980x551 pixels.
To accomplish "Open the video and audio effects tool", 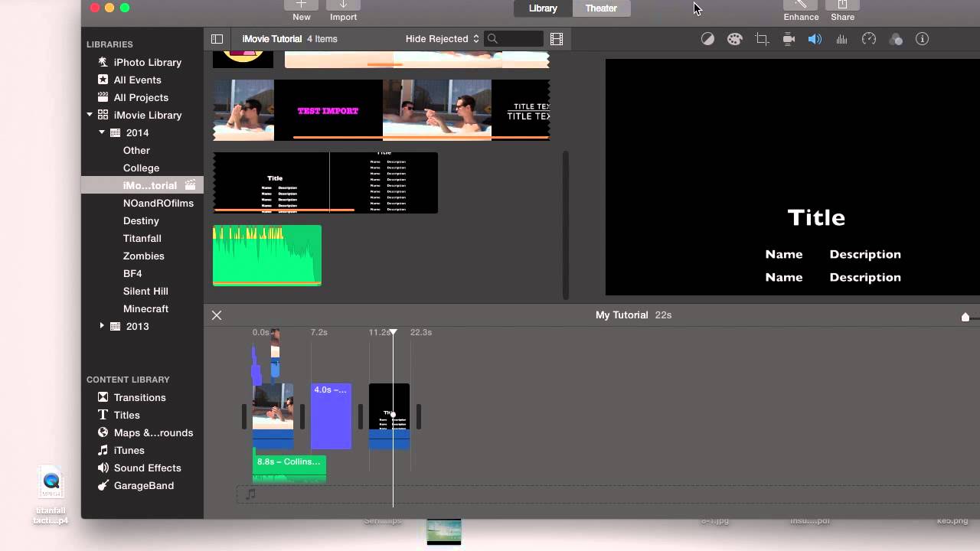I will (896, 39).
